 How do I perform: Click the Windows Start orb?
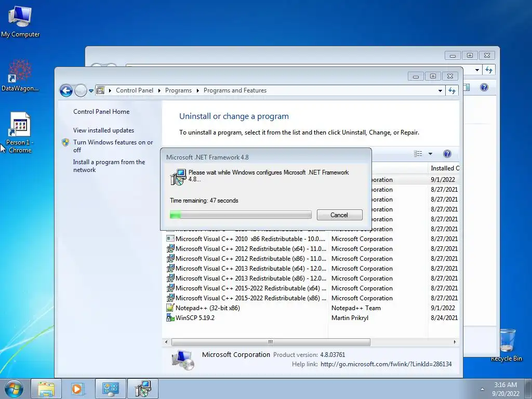(14, 389)
